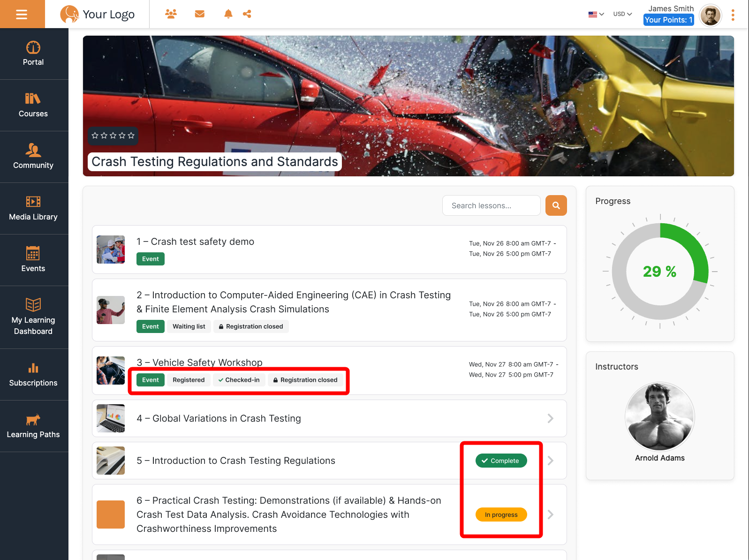Click the orange search lessons button

click(x=556, y=205)
